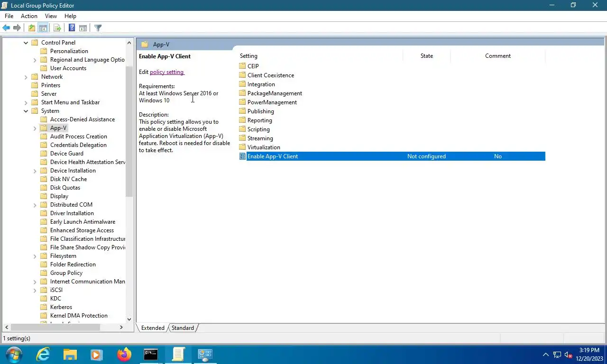Open Help via blue question-mark icon
The width and height of the screenshot is (607, 364).
pyautogui.click(x=72, y=28)
